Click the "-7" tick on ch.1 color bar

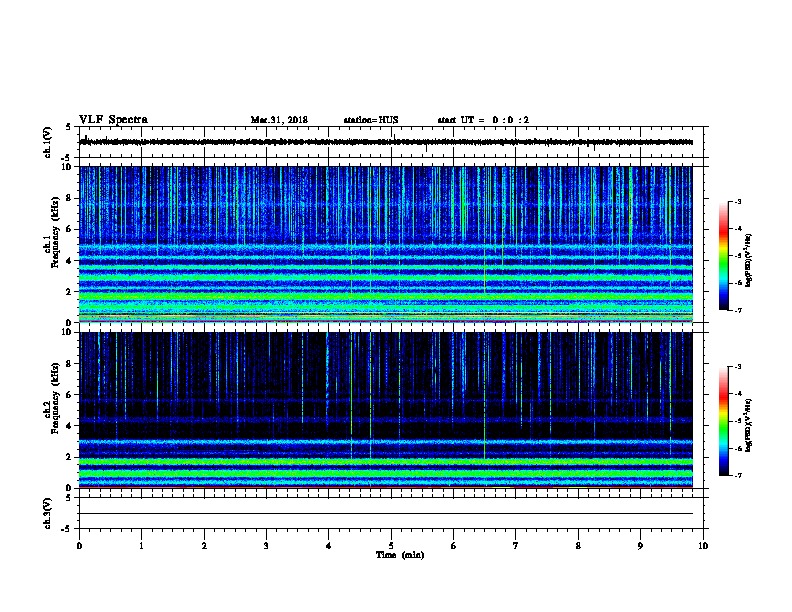click(x=737, y=310)
